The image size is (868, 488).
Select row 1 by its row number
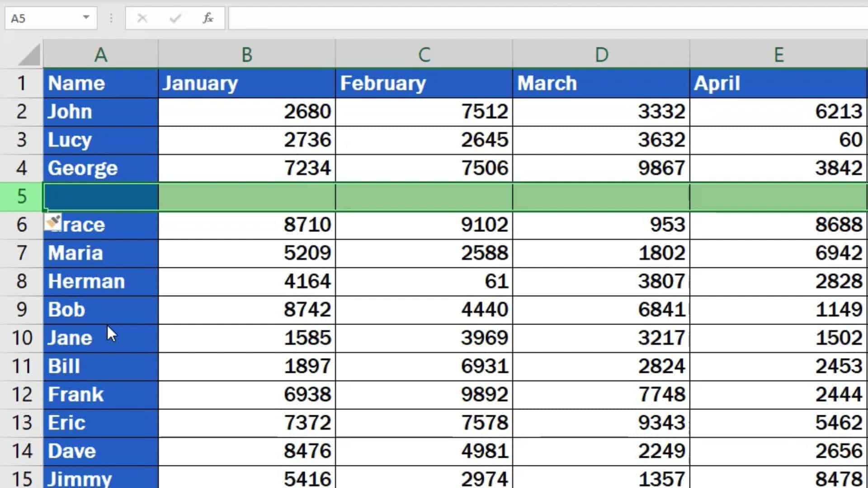21,83
